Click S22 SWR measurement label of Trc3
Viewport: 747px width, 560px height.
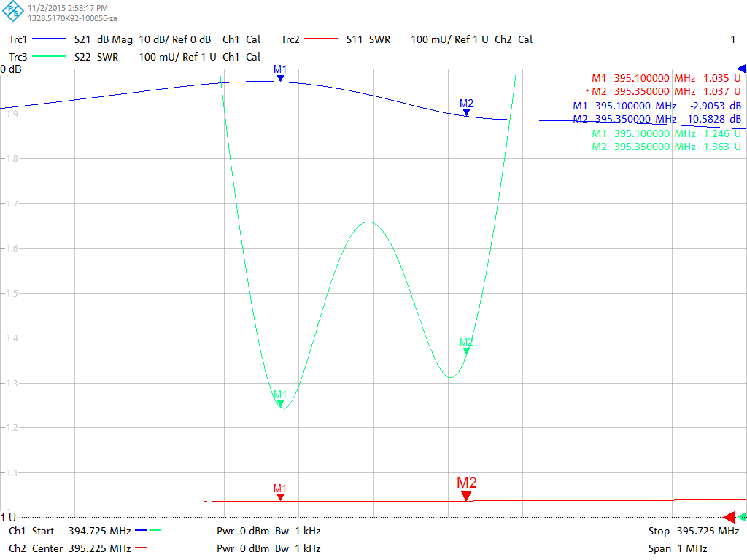pos(96,57)
